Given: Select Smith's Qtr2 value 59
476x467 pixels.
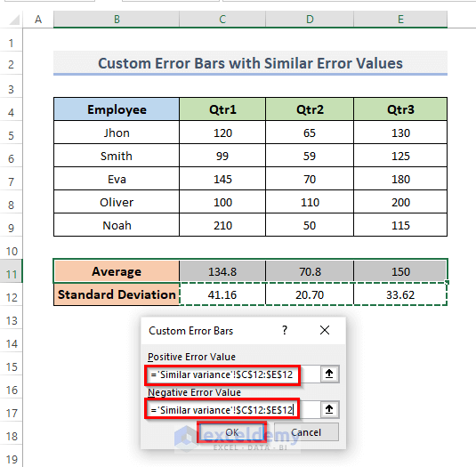Looking at the screenshot, I should pos(310,156).
